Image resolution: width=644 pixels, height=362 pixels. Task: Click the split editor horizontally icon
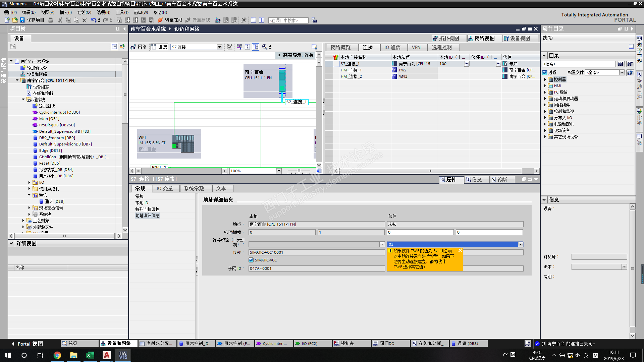point(254,20)
